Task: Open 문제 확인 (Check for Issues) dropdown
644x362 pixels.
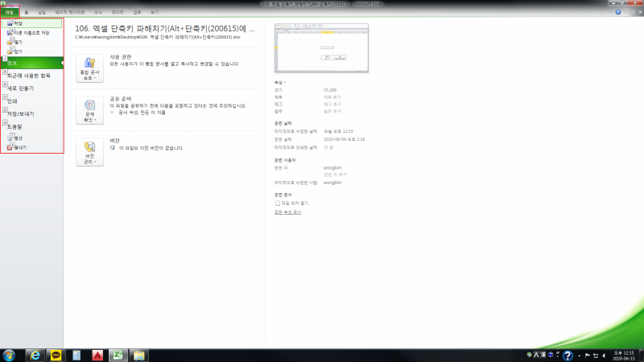Action: click(x=89, y=110)
